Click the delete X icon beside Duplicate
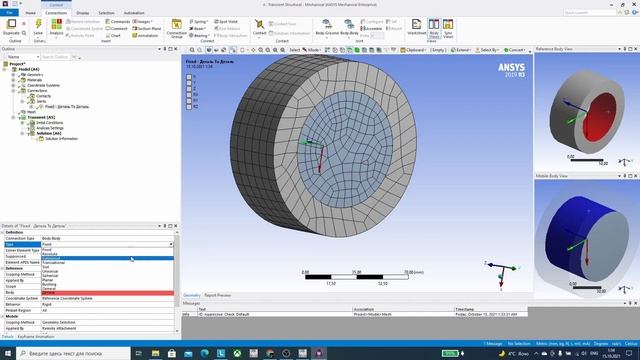Screen dimensions: 640x360 coord(24,24)
